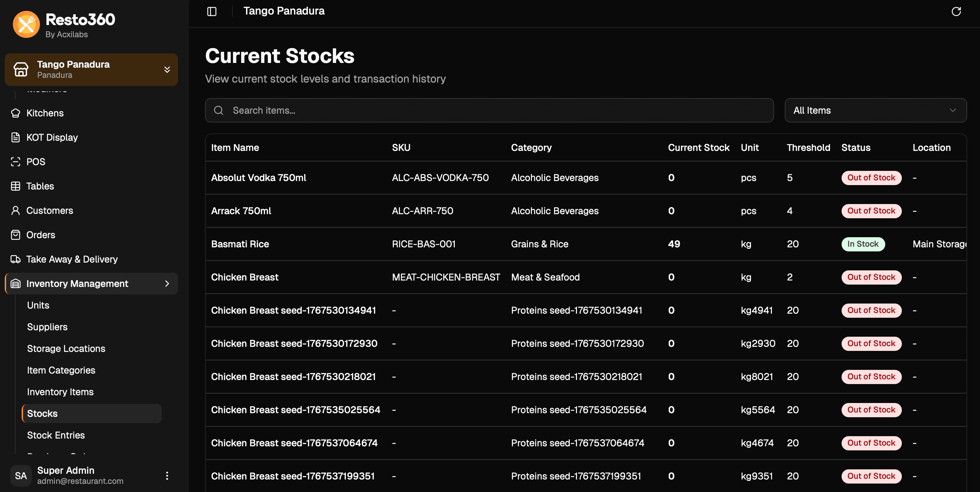
Task: Toggle the sidebar panel visibility
Action: [x=211, y=12]
